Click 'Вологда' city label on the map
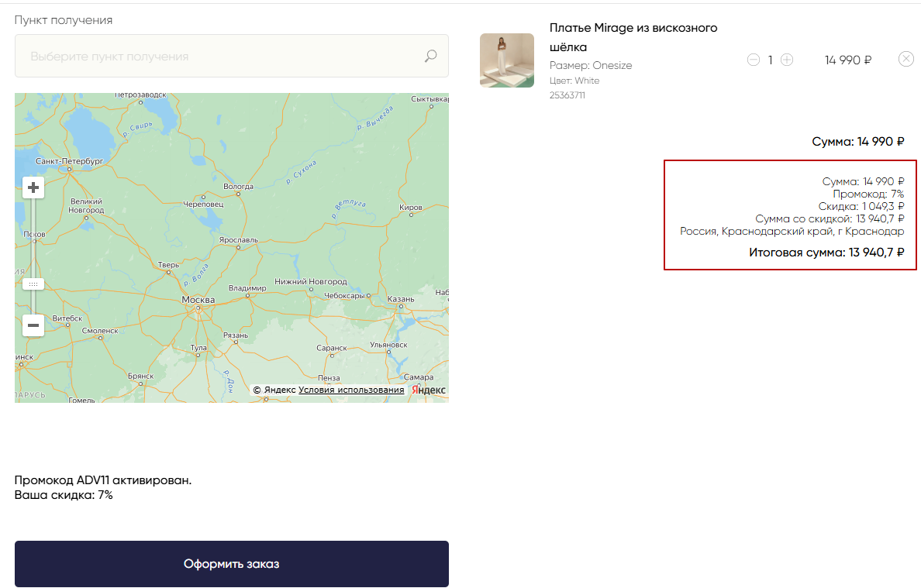The height and width of the screenshot is (588, 921). click(x=239, y=187)
